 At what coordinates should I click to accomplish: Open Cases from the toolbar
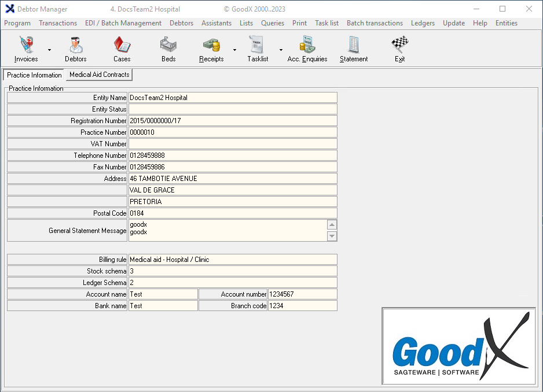[x=122, y=49]
